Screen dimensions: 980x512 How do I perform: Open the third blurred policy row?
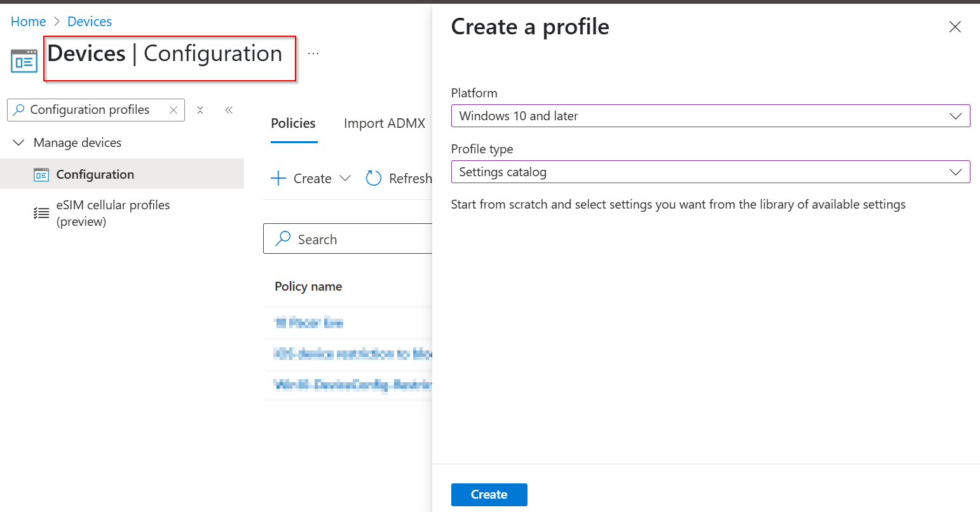[x=353, y=384]
